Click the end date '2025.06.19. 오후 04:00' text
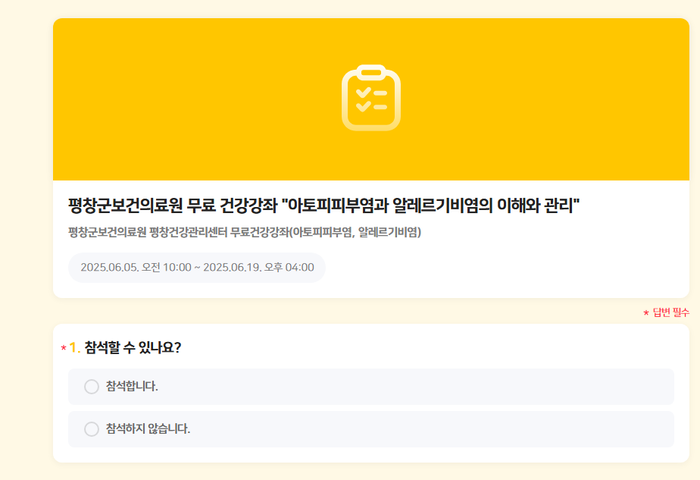The image size is (700, 480). point(259,267)
